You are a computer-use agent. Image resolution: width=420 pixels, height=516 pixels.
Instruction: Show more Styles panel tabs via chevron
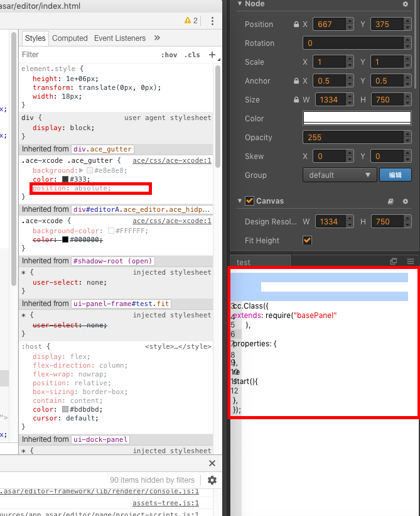point(157,38)
